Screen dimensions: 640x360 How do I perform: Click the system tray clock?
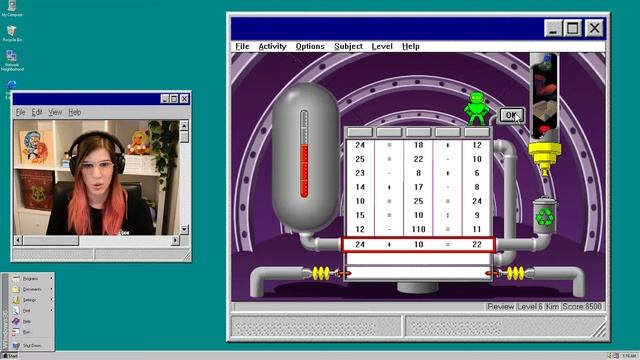coord(629,356)
